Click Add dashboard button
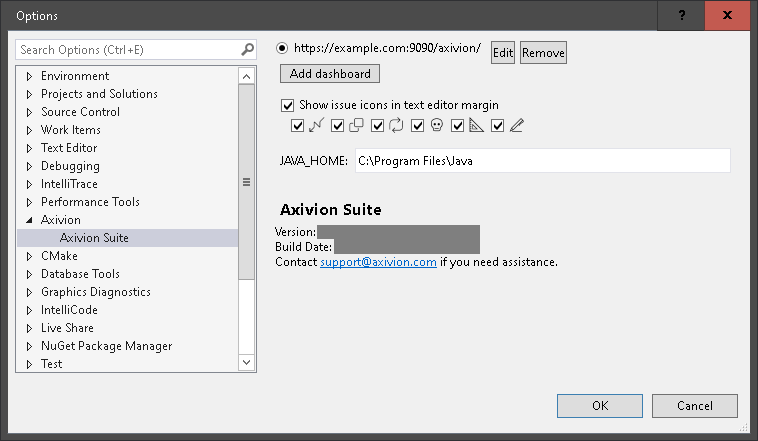Viewport: 758px width, 441px height. click(x=330, y=74)
